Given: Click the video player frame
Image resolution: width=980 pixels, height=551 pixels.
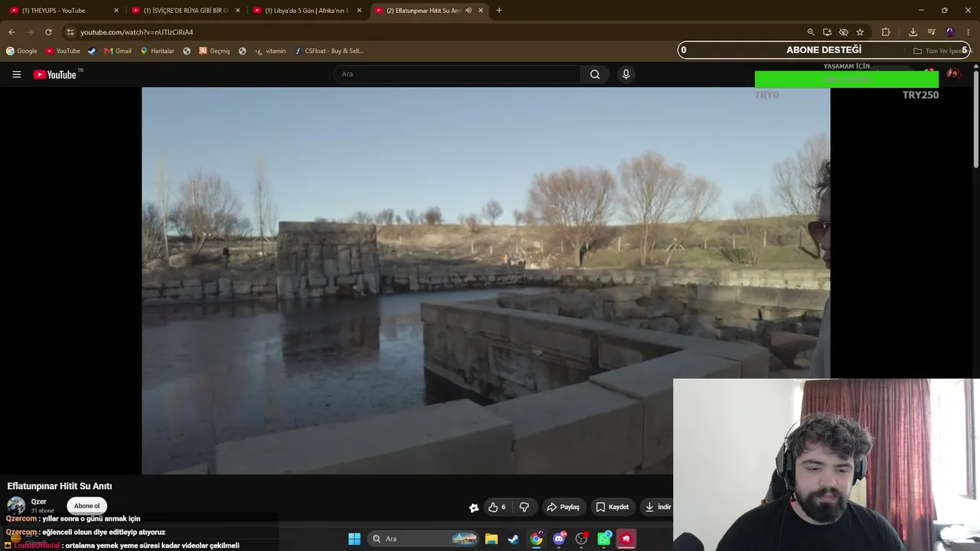Looking at the screenshot, I should click(x=485, y=281).
